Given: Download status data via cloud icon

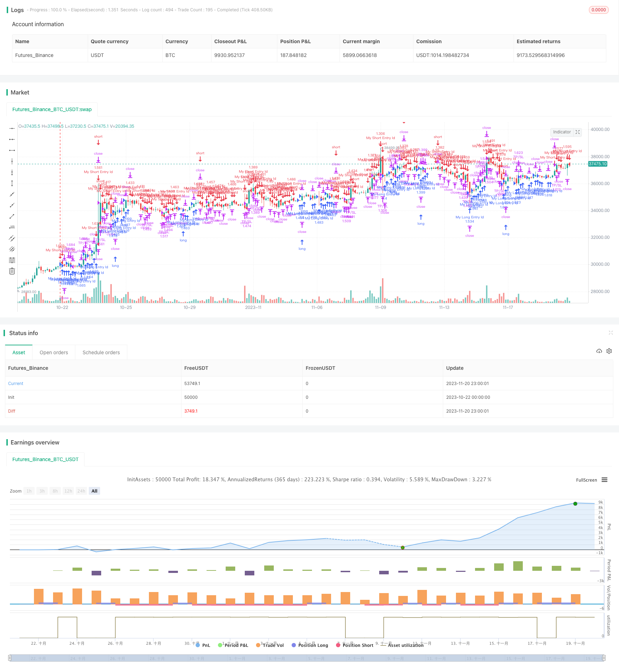Looking at the screenshot, I should tap(599, 351).
